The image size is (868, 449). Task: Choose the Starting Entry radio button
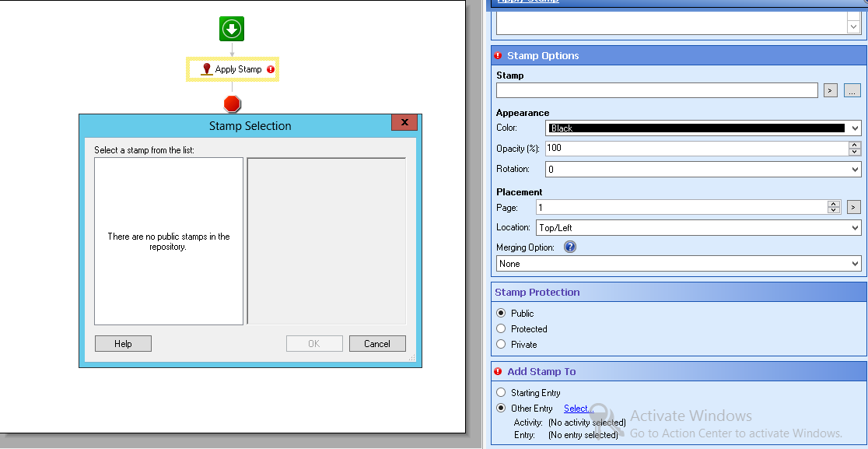tap(501, 392)
